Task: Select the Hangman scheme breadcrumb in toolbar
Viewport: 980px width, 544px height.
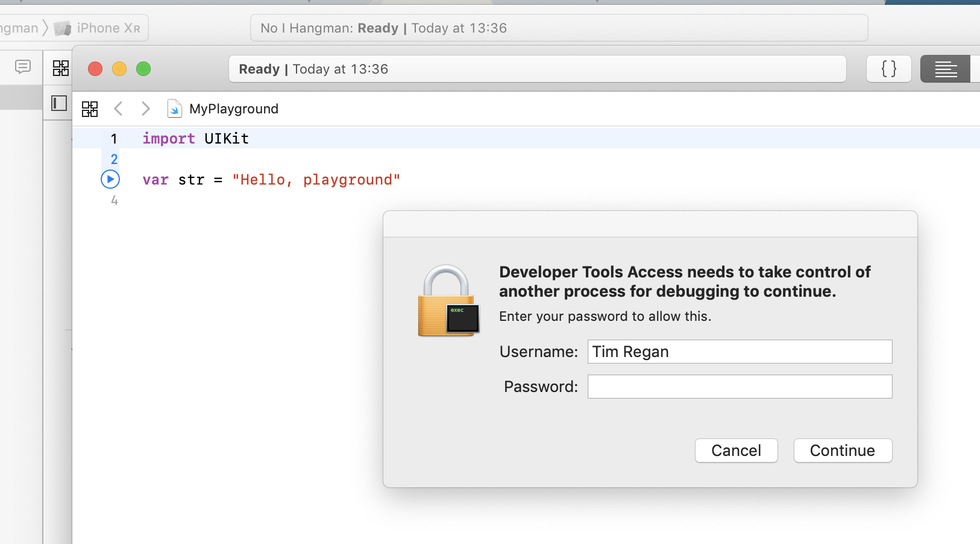Action: (18, 28)
